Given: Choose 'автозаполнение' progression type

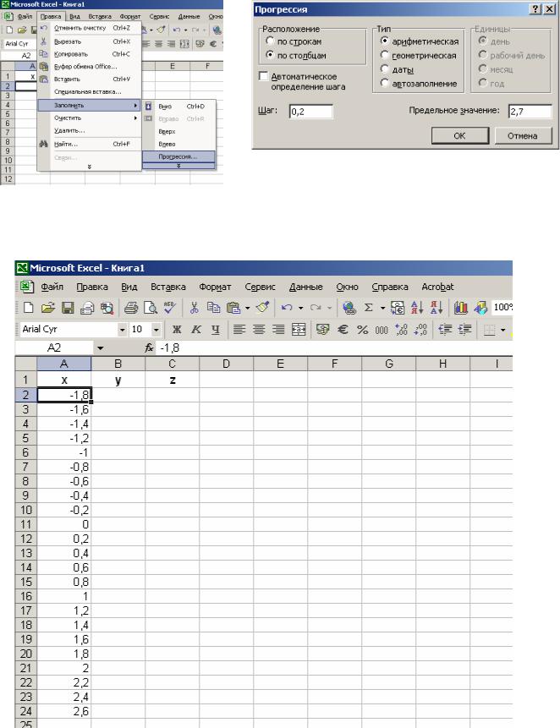Looking at the screenshot, I should (x=385, y=83).
